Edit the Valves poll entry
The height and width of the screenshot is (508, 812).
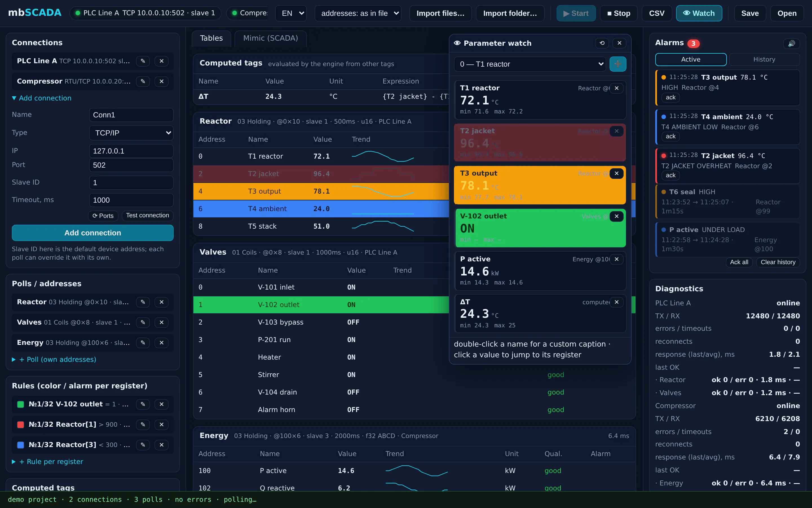pyautogui.click(x=143, y=323)
